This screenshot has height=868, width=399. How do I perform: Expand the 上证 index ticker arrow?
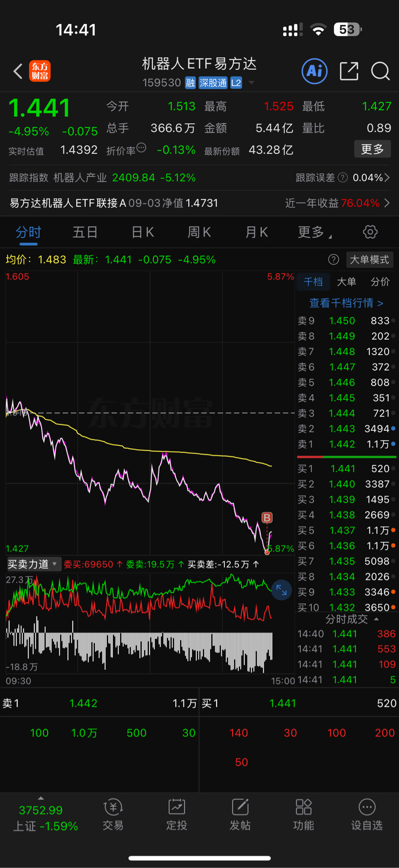tap(41, 798)
